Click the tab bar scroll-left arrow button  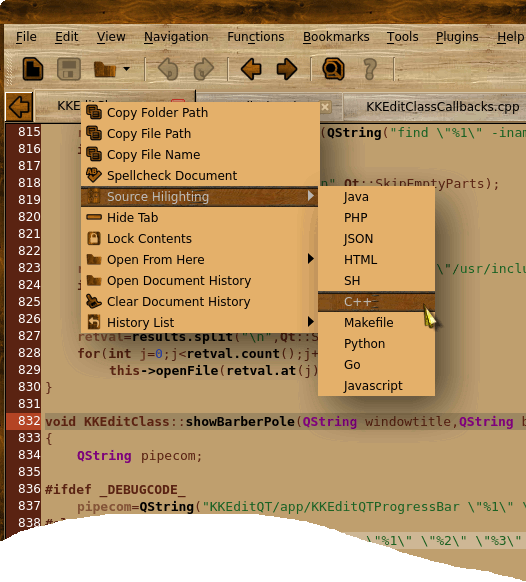19,107
